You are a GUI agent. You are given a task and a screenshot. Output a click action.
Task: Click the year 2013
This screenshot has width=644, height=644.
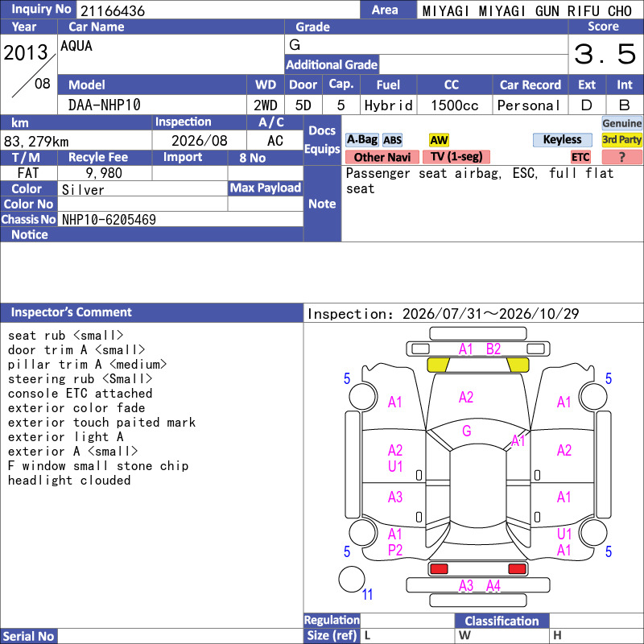coord(26,52)
